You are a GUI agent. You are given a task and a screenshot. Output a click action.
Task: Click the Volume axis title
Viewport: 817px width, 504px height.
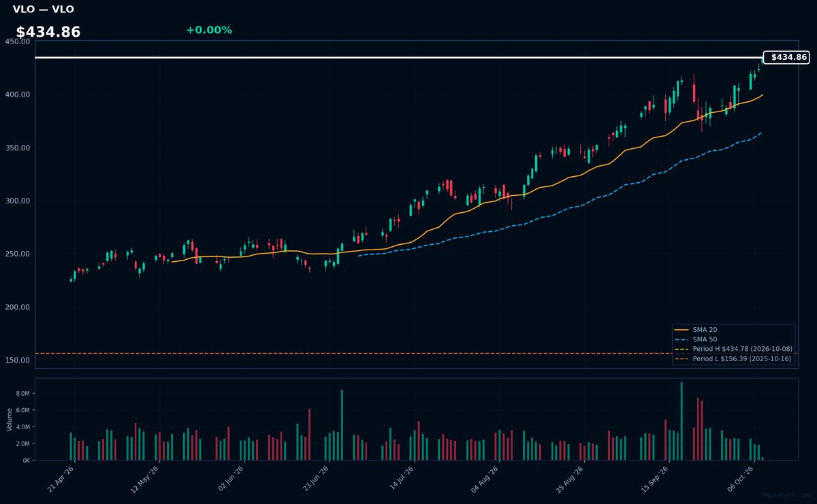tap(9, 419)
